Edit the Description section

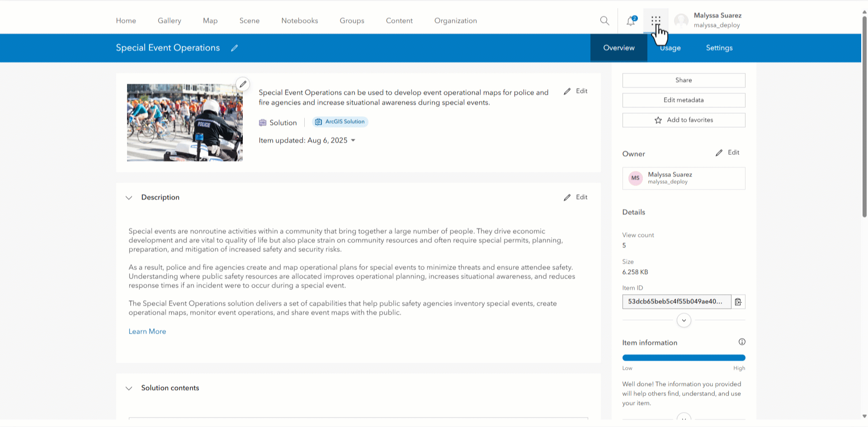tap(576, 197)
